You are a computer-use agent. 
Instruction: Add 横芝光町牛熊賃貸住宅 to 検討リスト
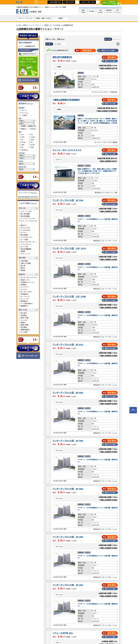[110, 61]
